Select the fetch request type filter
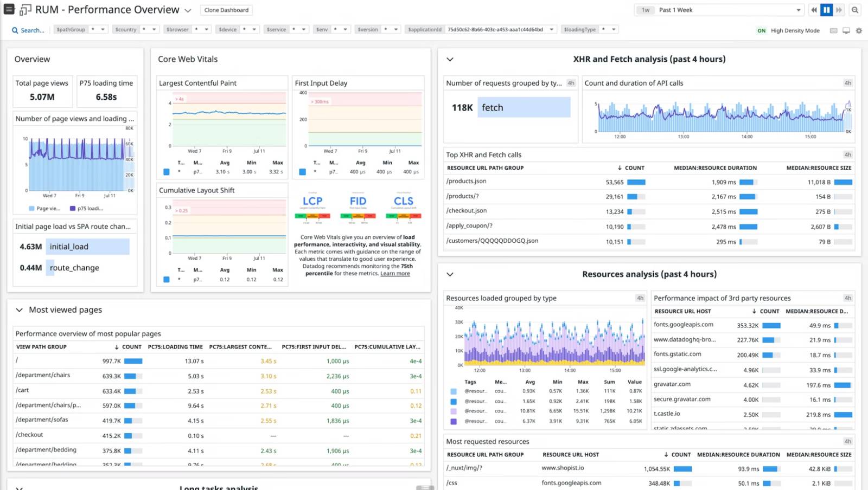The width and height of the screenshot is (868, 490). click(x=524, y=107)
